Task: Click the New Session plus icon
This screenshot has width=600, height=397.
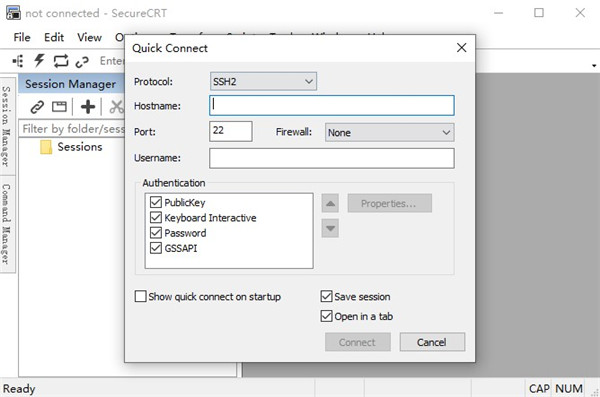Action: click(88, 107)
